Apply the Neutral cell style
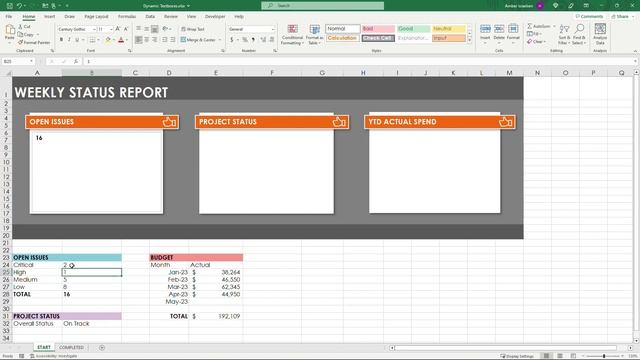 click(x=449, y=29)
